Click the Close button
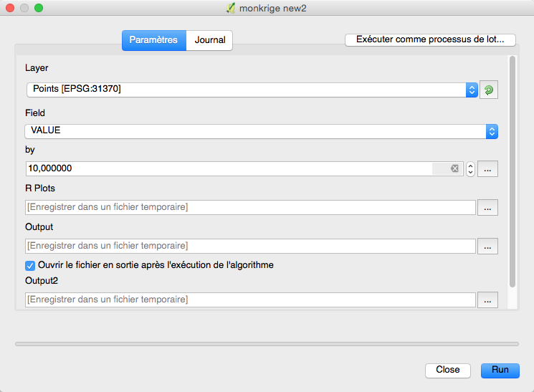The width and height of the screenshot is (534, 392). tap(447, 370)
